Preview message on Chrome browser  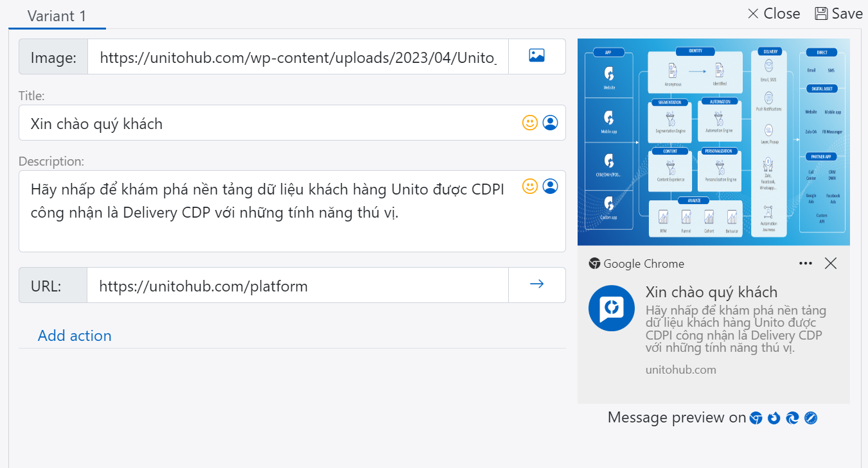tap(756, 418)
